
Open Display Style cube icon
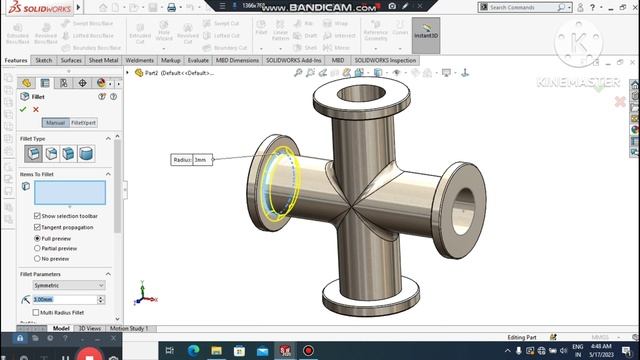tap(378, 73)
